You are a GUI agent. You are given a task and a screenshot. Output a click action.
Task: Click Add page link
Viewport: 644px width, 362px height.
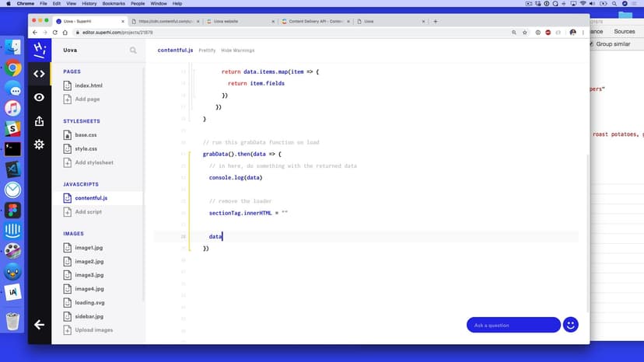[x=87, y=99]
